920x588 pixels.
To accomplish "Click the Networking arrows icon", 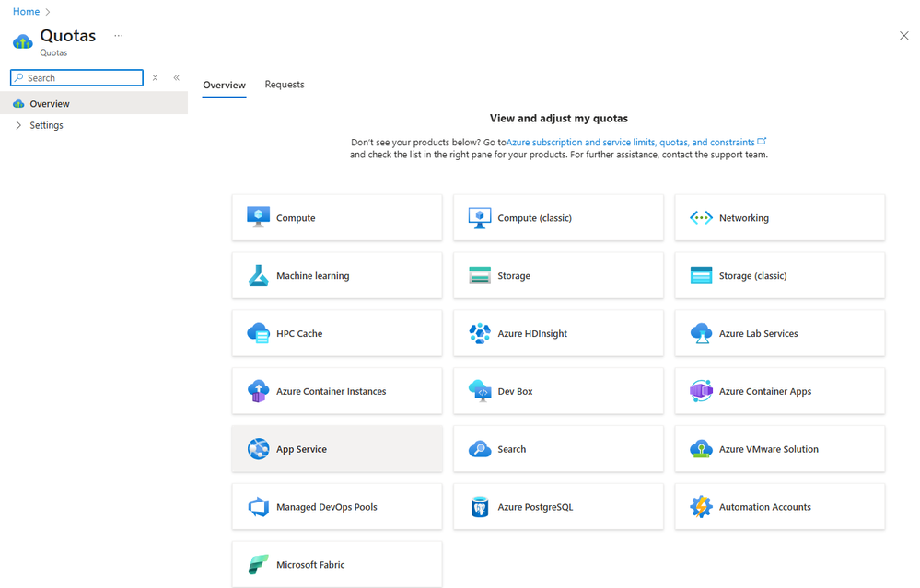I will click(x=701, y=217).
